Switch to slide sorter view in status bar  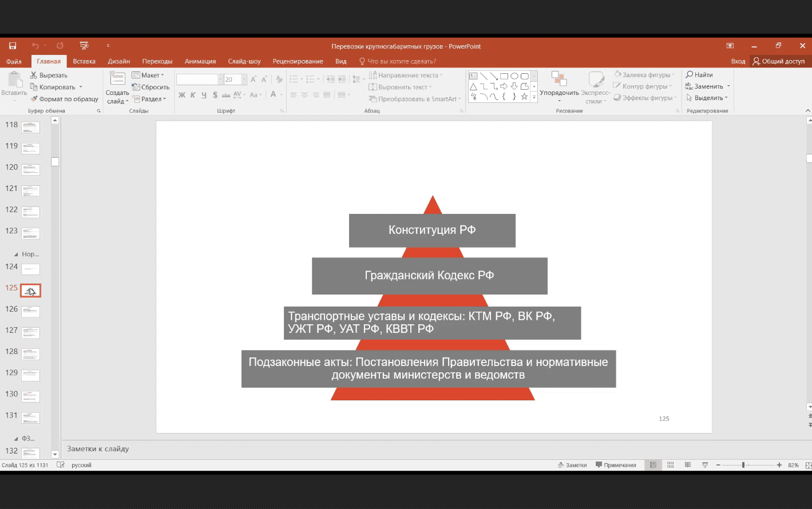pyautogui.click(x=670, y=465)
